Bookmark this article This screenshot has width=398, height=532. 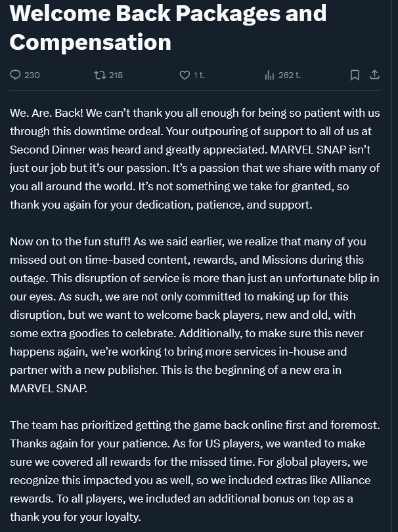click(355, 75)
